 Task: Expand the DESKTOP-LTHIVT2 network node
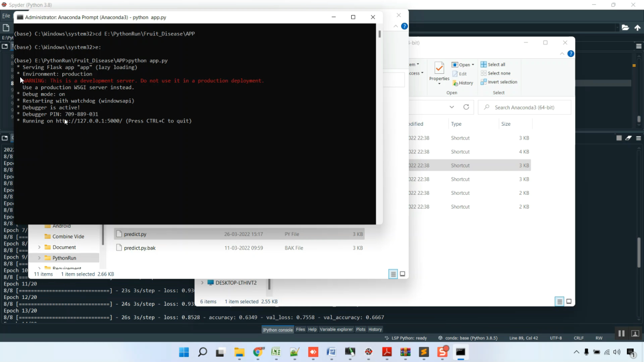202,283
